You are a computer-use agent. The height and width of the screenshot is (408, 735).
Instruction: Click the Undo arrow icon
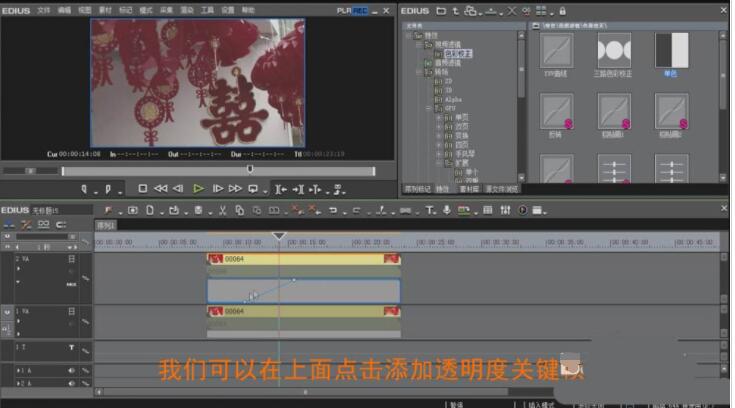pos(333,211)
